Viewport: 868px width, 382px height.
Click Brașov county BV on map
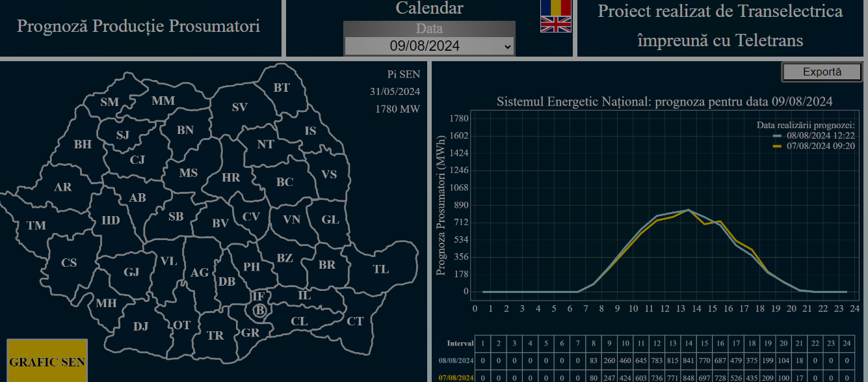[x=220, y=223]
